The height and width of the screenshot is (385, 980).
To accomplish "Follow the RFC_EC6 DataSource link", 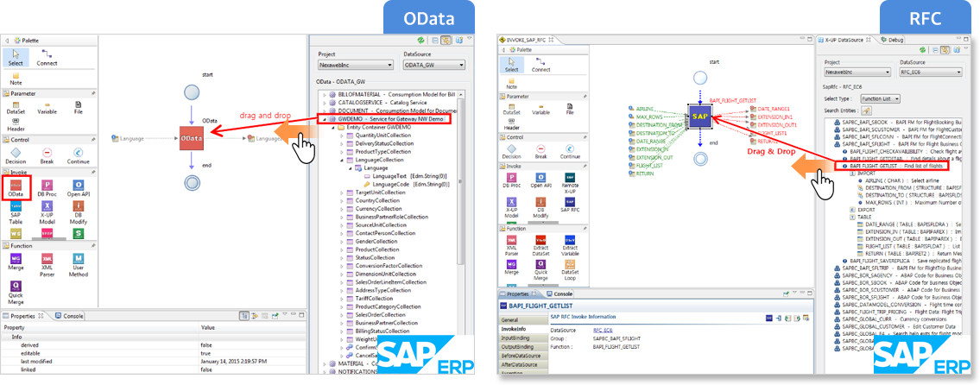I will click(602, 330).
